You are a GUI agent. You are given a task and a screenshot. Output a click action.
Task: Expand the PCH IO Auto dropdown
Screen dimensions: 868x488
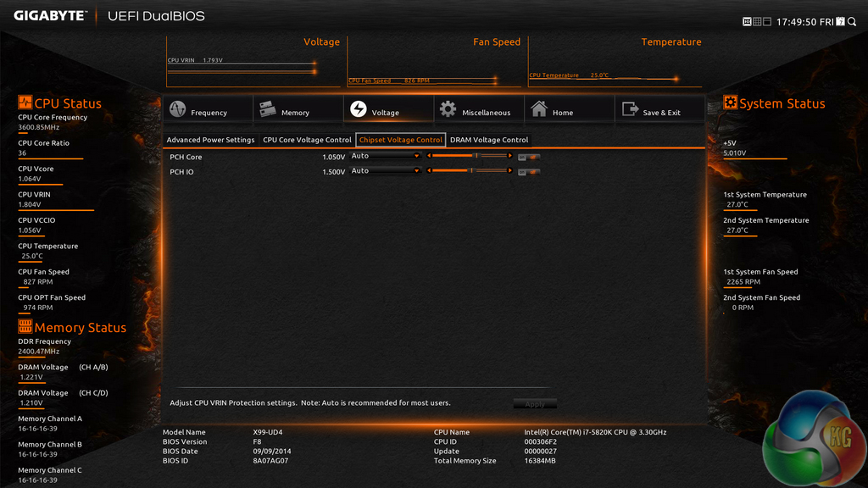click(386, 171)
